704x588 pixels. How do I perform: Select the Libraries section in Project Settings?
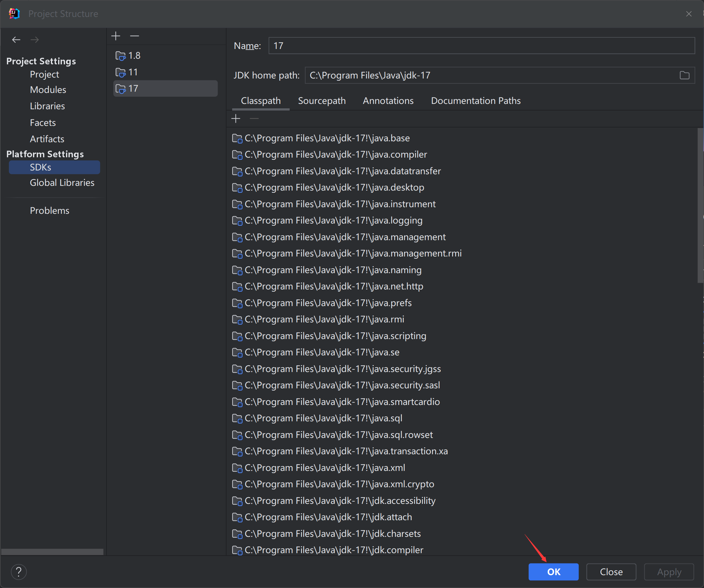coord(47,106)
